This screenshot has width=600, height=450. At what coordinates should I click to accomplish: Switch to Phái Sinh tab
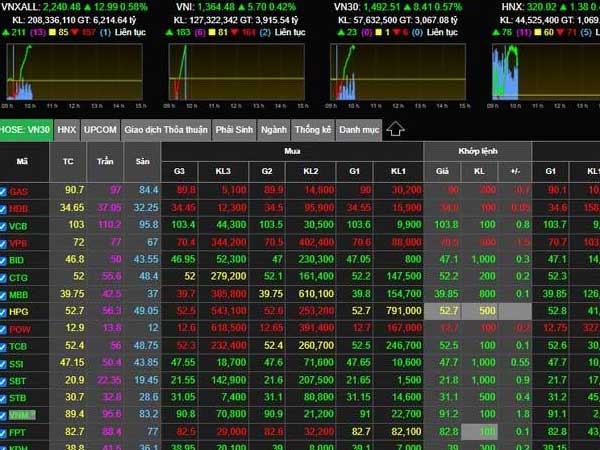click(x=234, y=130)
